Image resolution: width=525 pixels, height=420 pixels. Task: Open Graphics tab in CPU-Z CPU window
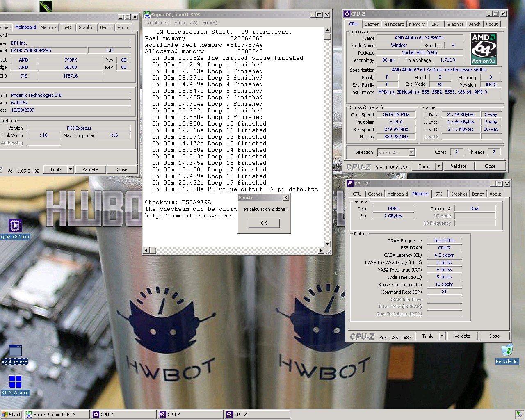click(x=455, y=24)
